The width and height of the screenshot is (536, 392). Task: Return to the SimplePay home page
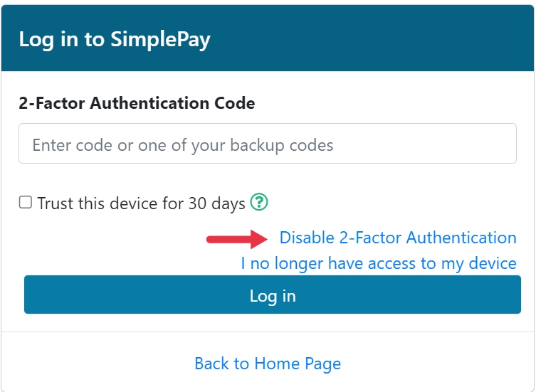pos(268,364)
